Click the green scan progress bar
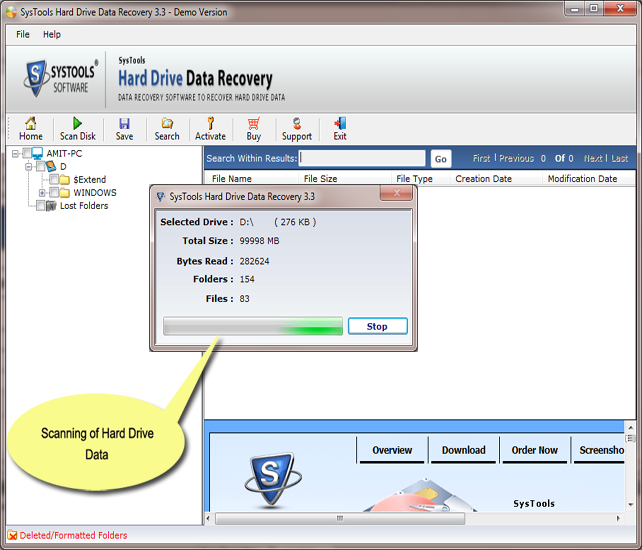642x550 pixels. click(x=253, y=326)
